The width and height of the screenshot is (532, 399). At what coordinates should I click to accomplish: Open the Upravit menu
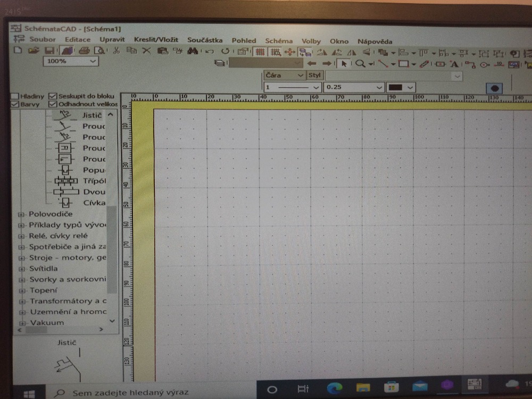tap(112, 39)
